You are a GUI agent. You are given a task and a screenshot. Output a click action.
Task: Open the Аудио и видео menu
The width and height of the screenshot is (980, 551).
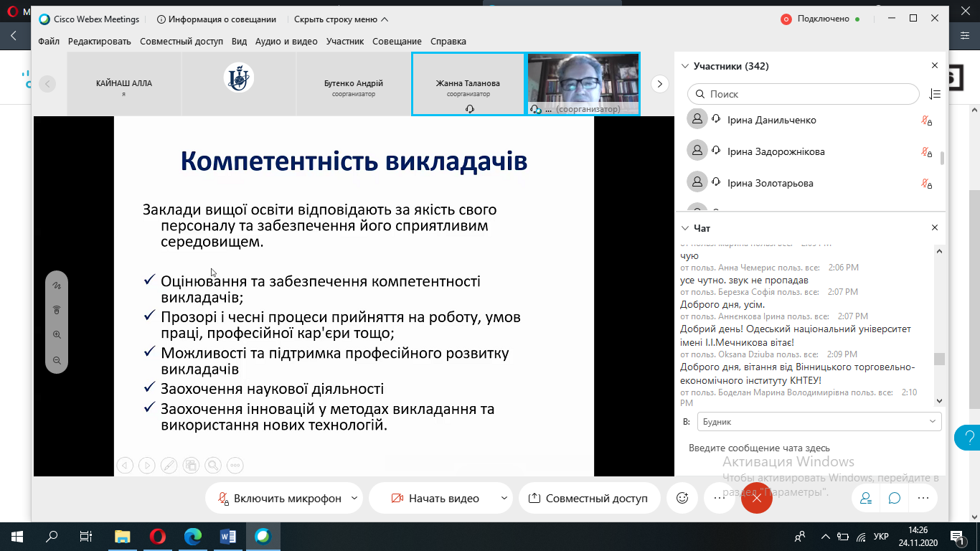pyautogui.click(x=286, y=41)
